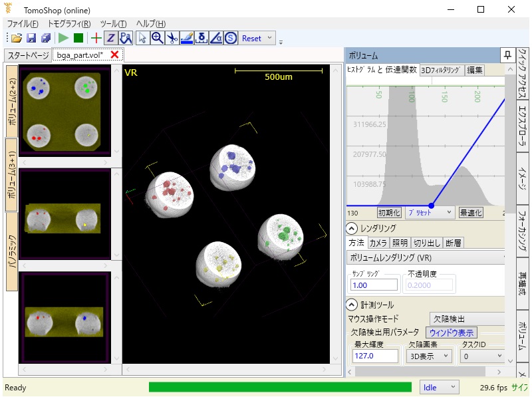Start processing with the green play button

(x=63, y=38)
